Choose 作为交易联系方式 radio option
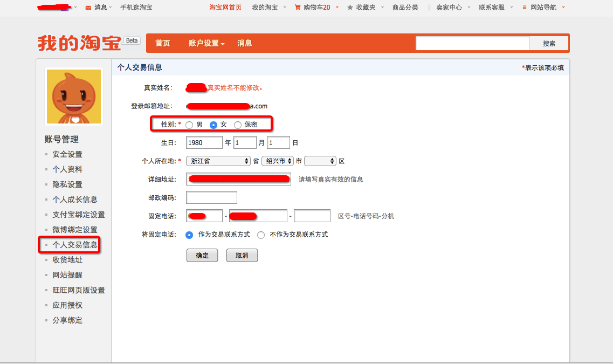 point(189,235)
